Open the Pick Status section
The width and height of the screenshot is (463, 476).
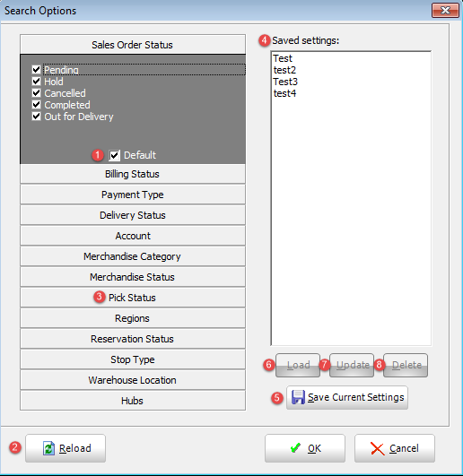133,298
